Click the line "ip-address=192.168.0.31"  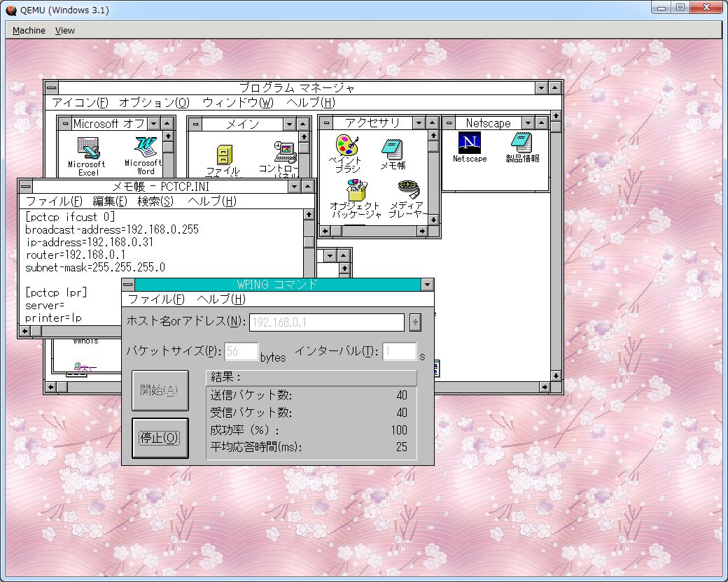coord(89,242)
